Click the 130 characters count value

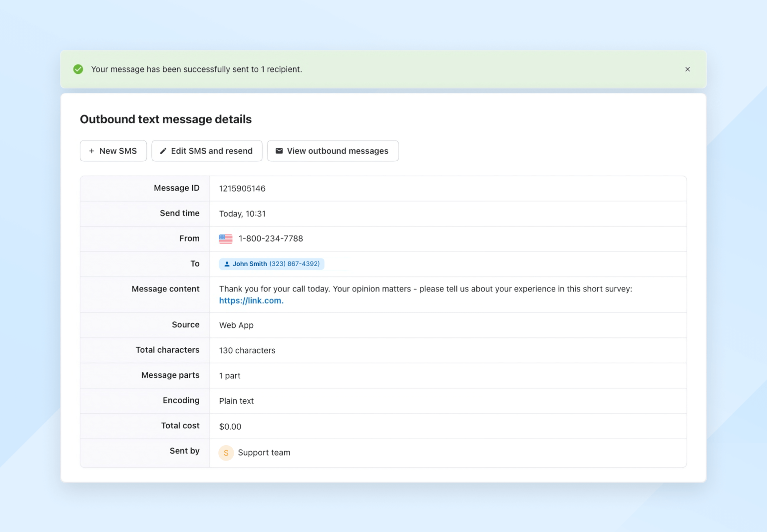(247, 350)
